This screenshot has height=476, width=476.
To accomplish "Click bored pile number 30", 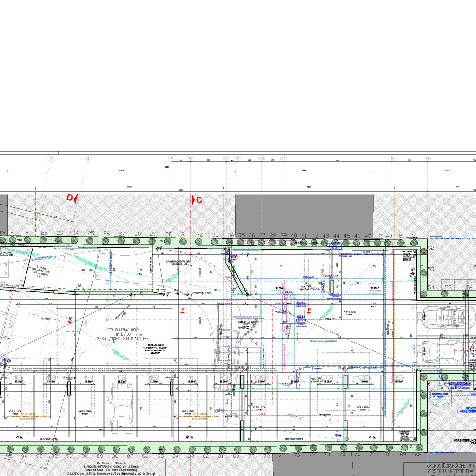I will (x=168, y=235).
